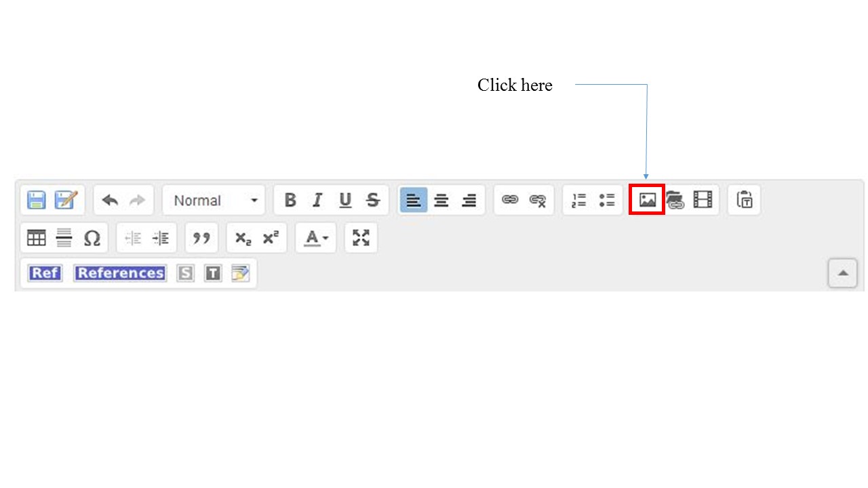Toggle bold formatting
This screenshot has height=488, width=868.
coord(290,200)
